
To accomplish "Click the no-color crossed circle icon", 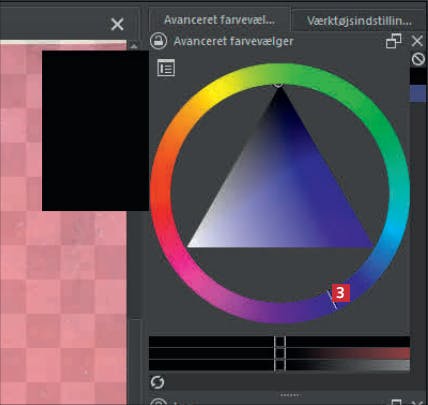I will [418, 59].
